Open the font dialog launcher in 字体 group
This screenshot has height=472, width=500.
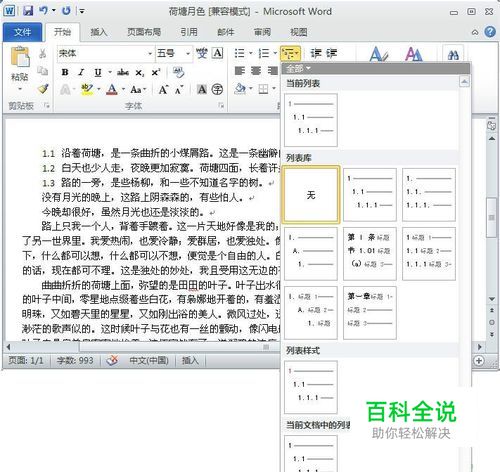point(221,105)
